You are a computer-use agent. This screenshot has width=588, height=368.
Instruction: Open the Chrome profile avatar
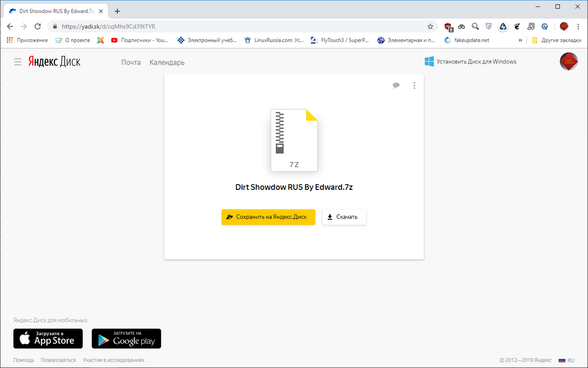coord(564,26)
